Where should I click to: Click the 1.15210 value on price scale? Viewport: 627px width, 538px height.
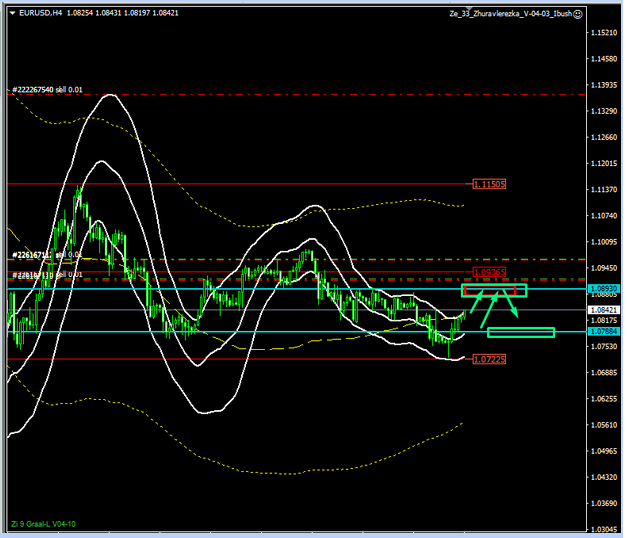coord(602,33)
